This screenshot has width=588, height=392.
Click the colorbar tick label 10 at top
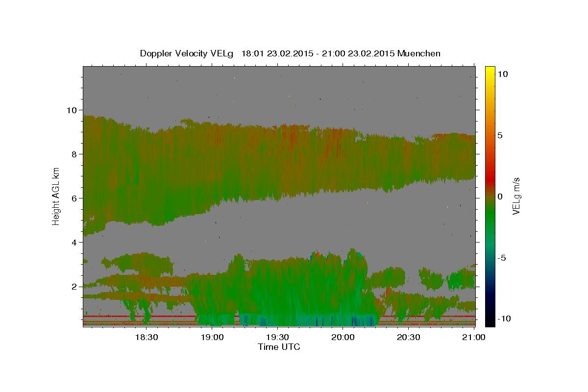(x=503, y=74)
